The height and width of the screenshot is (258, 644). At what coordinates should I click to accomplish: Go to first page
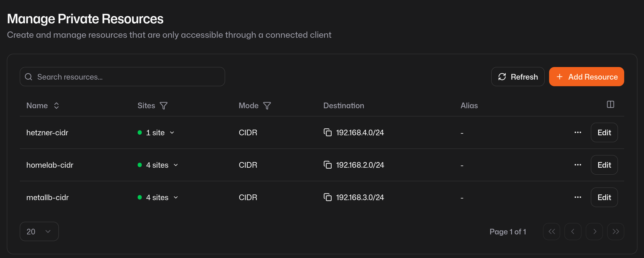(x=552, y=232)
